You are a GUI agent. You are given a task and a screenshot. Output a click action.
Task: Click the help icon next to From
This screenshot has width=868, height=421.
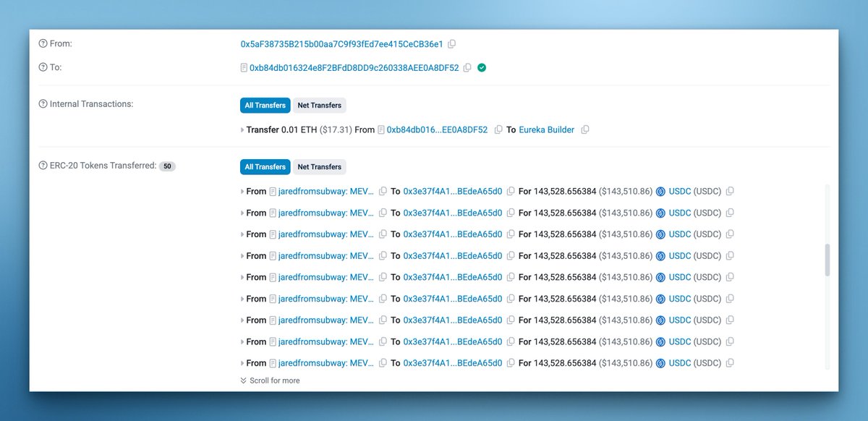43,44
